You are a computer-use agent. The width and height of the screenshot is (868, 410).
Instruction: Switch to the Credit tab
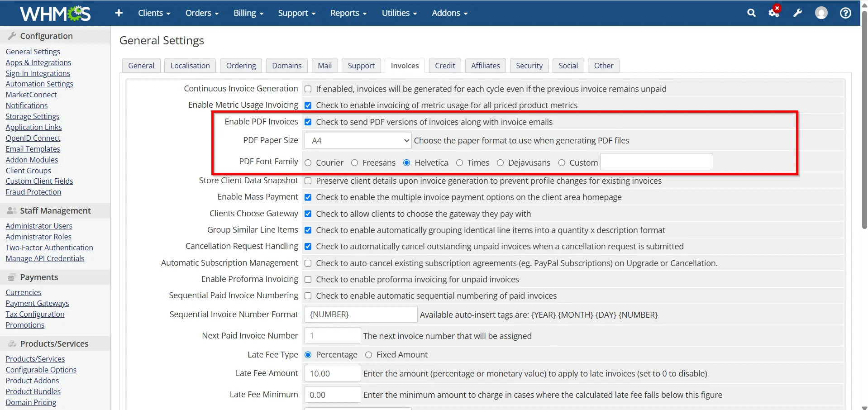point(445,66)
